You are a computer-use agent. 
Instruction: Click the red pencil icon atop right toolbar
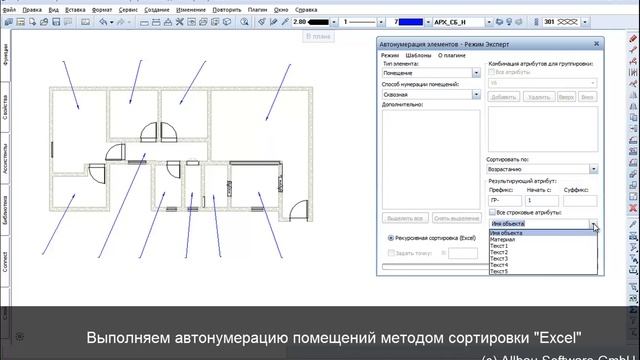click(633, 39)
